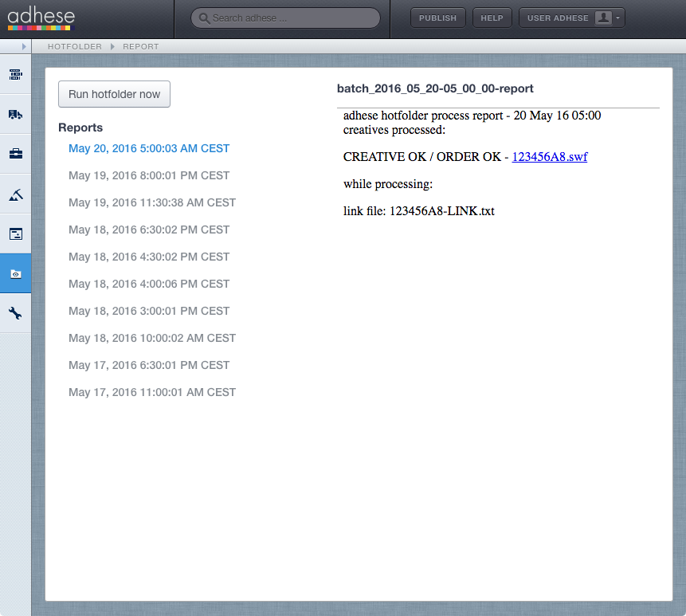Click the Publish button
The width and height of the screenshot is (686, 616).
pos(437,18)
